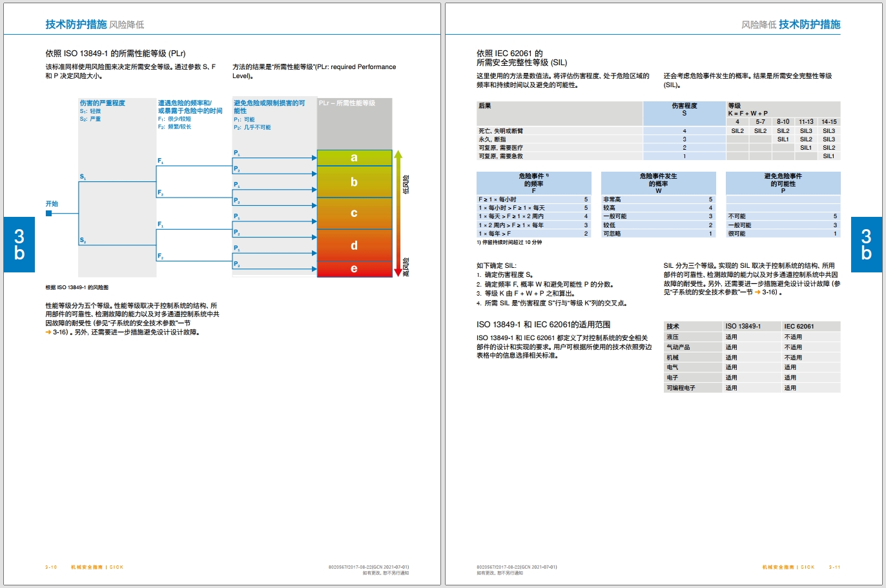Select the red "e" performance level block
886x588 pixels.
(354, 269)
